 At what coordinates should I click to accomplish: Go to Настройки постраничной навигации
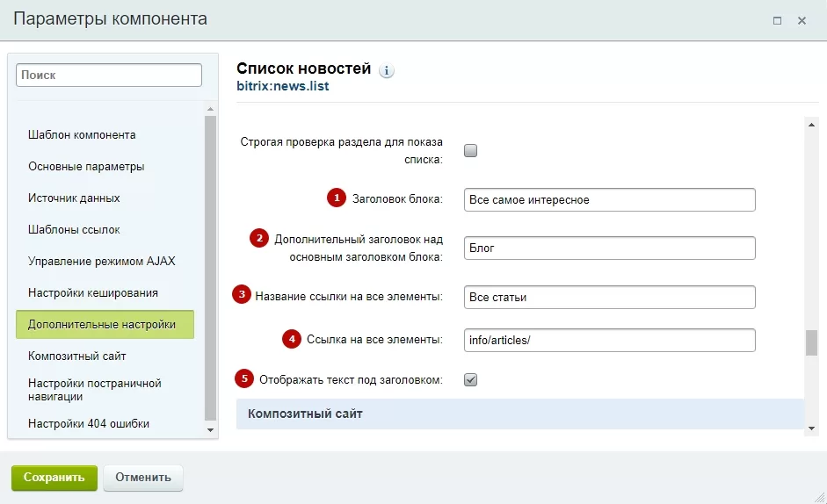pyautogui.click(x=94, y=390)
